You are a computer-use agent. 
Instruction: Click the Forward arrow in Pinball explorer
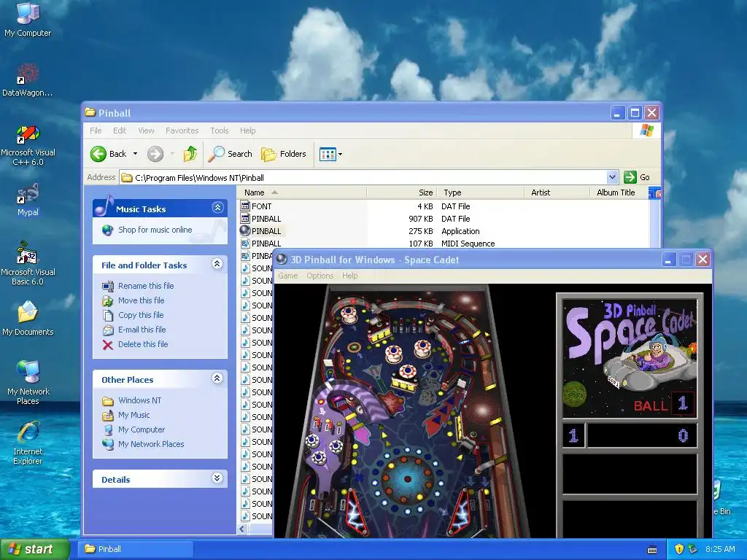pos(155,154)
